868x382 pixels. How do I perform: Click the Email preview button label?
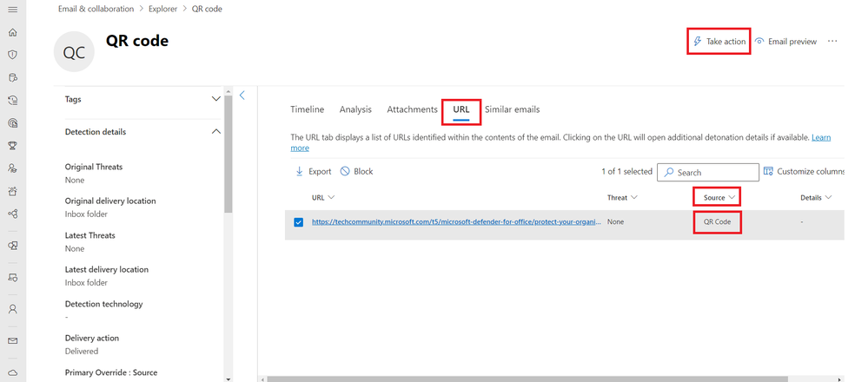point(792,42)
